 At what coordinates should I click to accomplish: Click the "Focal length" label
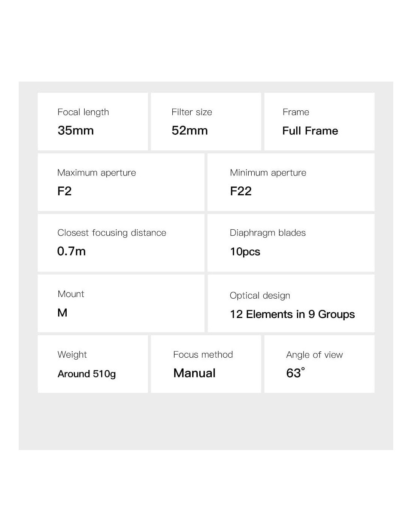pyautogui.click(x=83, y=112)
